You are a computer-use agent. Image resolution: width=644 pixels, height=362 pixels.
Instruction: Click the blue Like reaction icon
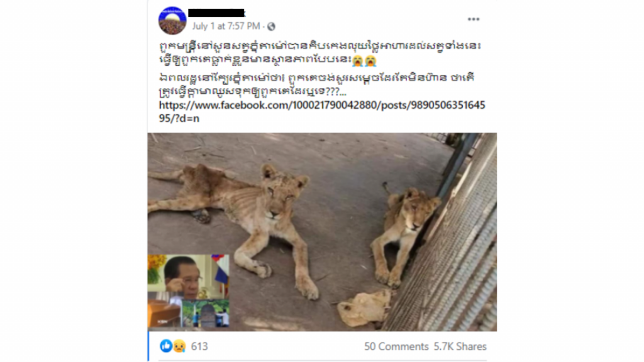coord(166,346)
